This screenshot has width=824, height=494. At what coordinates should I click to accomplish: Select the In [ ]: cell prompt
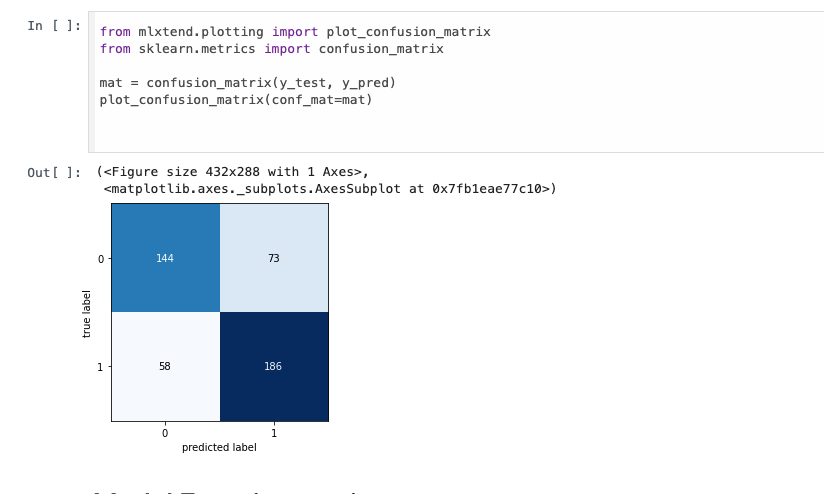pyautogui.click(x=54, y=26)
